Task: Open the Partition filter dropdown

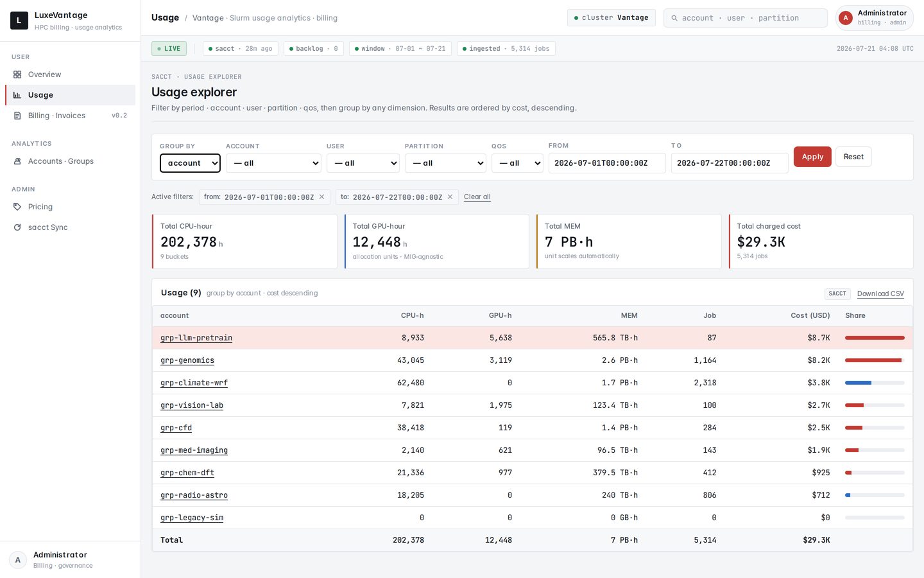Action: coord(445,163)
